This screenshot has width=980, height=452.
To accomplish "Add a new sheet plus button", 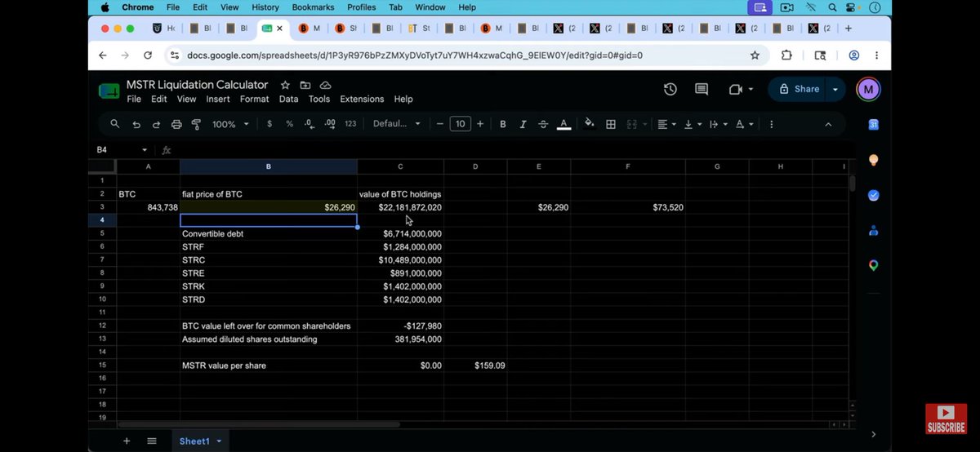I will 127,441.
